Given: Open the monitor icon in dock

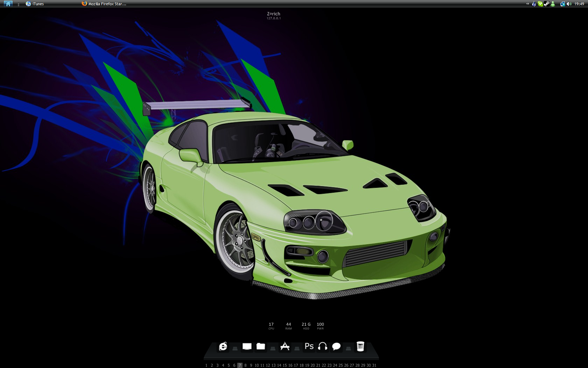Looking at the screenshot, I should pyautogui.click(x=247, y=347).
